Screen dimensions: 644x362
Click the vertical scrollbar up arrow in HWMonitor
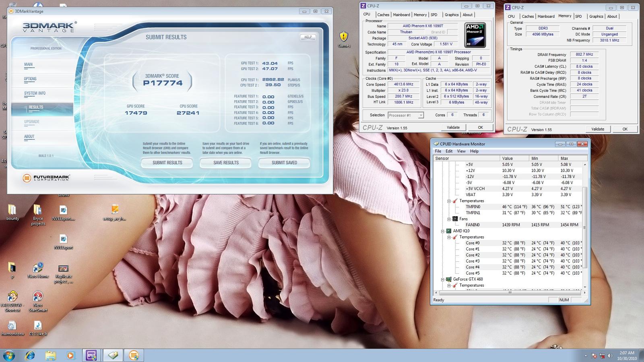click(x=585, y=164)
